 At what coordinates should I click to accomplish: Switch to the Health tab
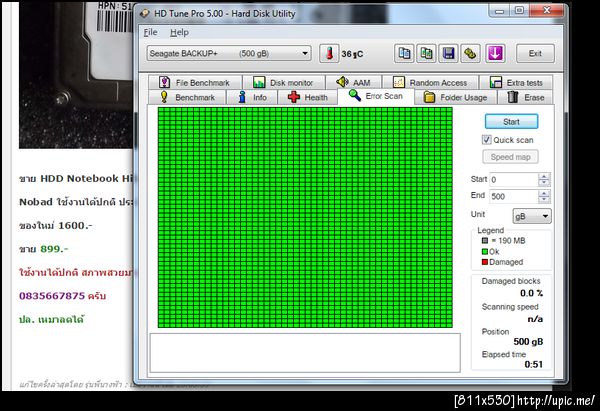coord(308,97)
